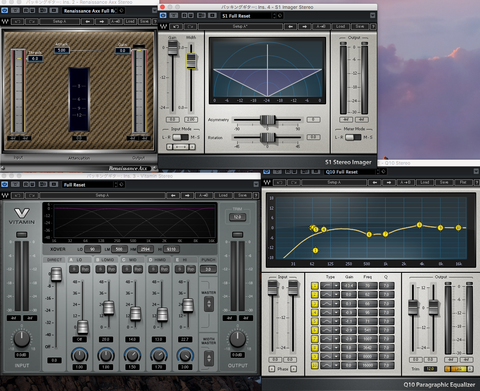The image size is (480, 391).
Task: Click S1 Width value field 2.00
Action: tap(191, 119)
